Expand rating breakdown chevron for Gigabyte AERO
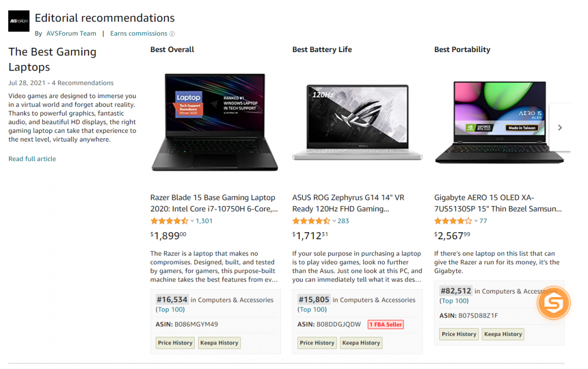The width and height of the screenshot is (588, 369). click(476, 221)
